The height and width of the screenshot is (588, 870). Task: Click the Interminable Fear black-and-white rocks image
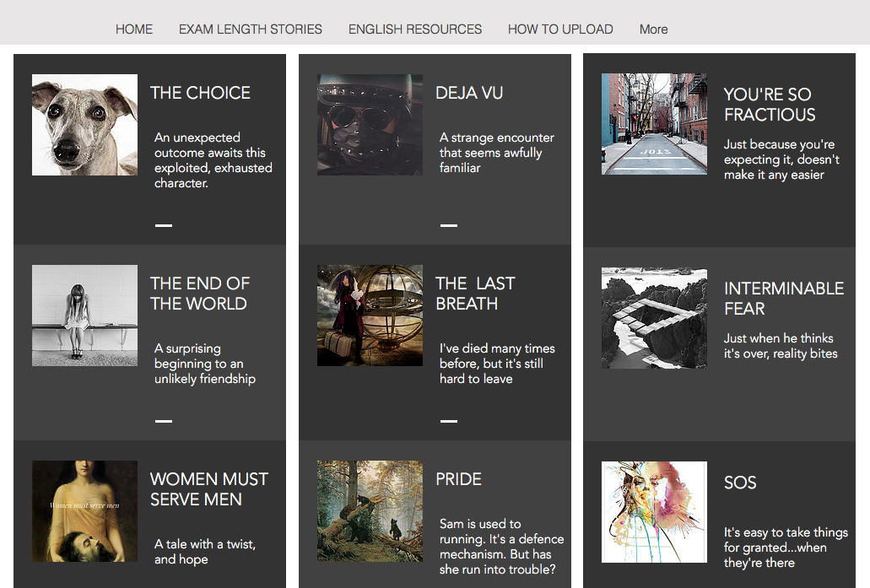pos(654,318)
